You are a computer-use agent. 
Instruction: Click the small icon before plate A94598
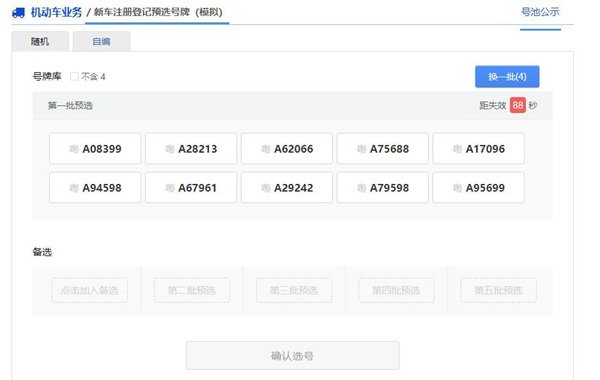point(74,188)
